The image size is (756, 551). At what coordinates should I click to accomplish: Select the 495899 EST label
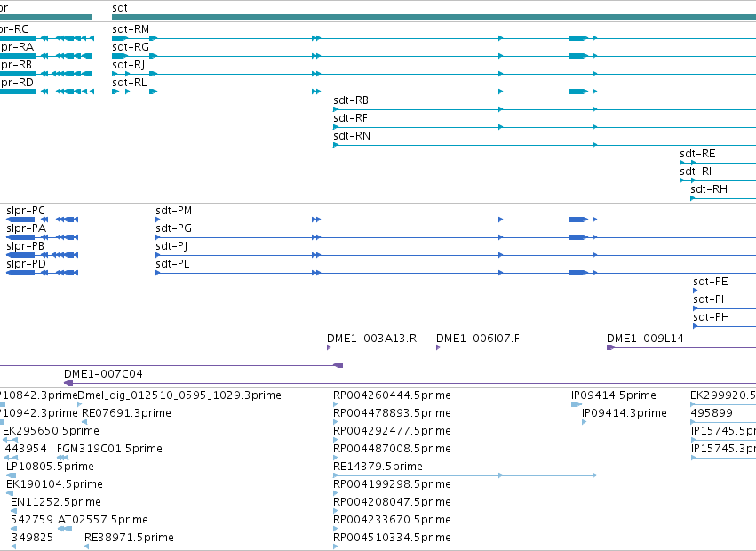pos(712,413)
